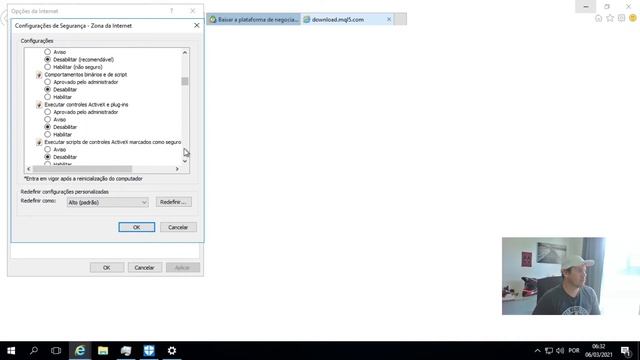Click Cancelar in Opções da Internet window

[x=144, y=268]
